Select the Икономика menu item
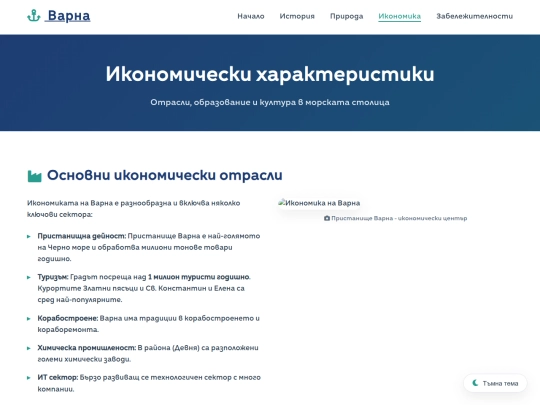This screenshot has height=405, width=540. 399,16
